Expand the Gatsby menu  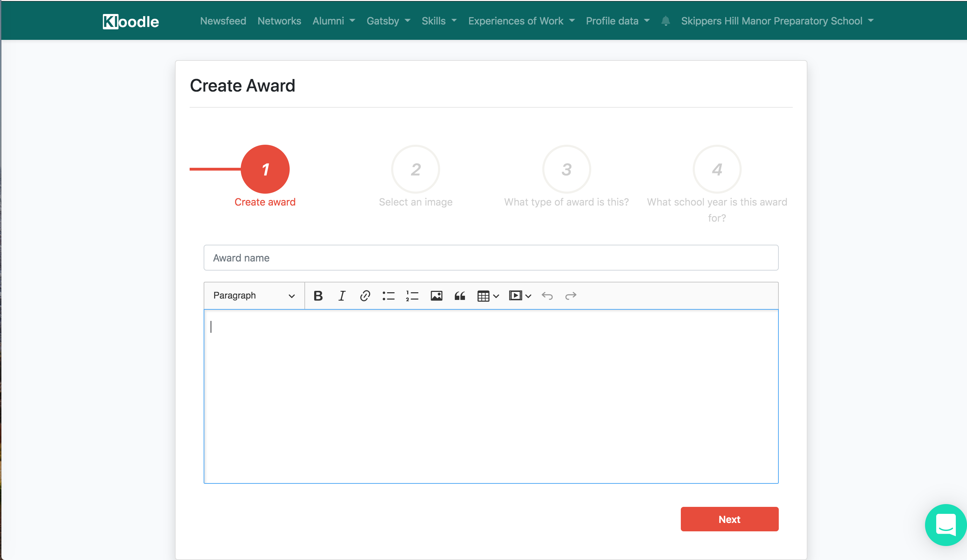click(388, 21)
